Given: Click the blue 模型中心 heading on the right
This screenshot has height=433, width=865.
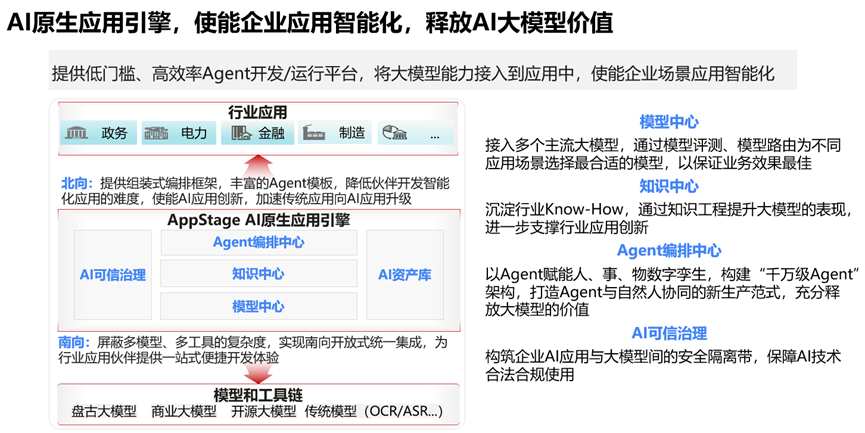Looking at the screenshot, I should click(669, 121).
